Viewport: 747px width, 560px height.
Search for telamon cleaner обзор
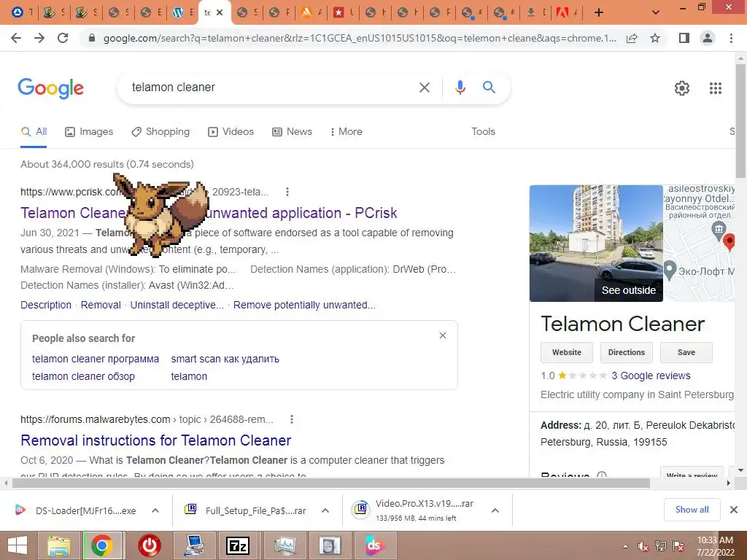tap(83, 377)
